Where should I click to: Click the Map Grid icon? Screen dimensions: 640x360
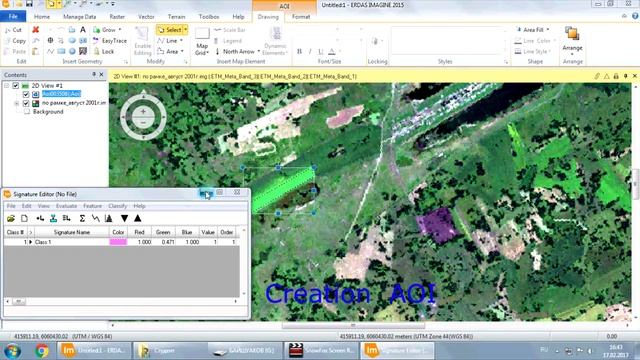(x=202, y=42)
